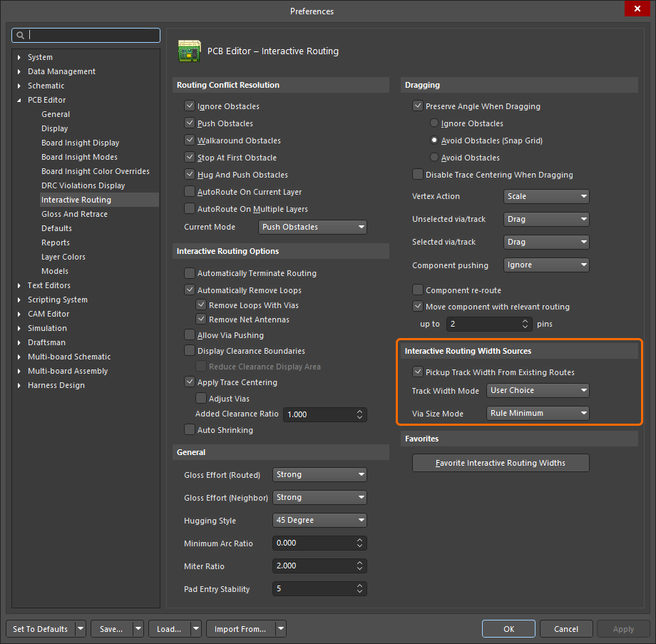
Task: Uncheck Remove Net Antennas
Action: coord(201,320)
